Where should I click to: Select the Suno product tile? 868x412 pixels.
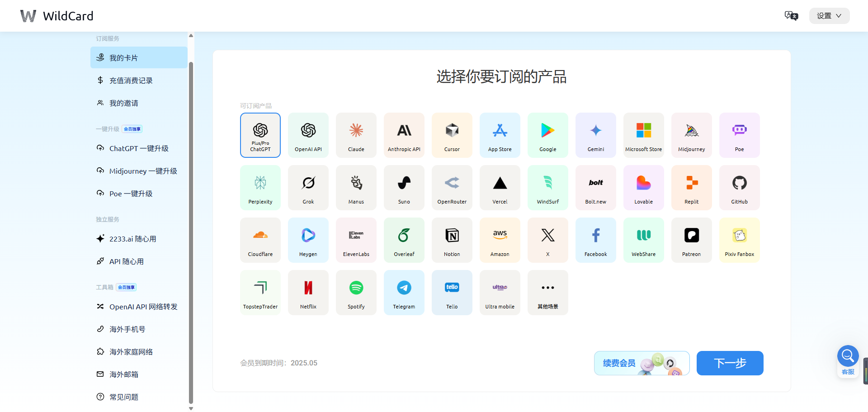tap(404, 188)
